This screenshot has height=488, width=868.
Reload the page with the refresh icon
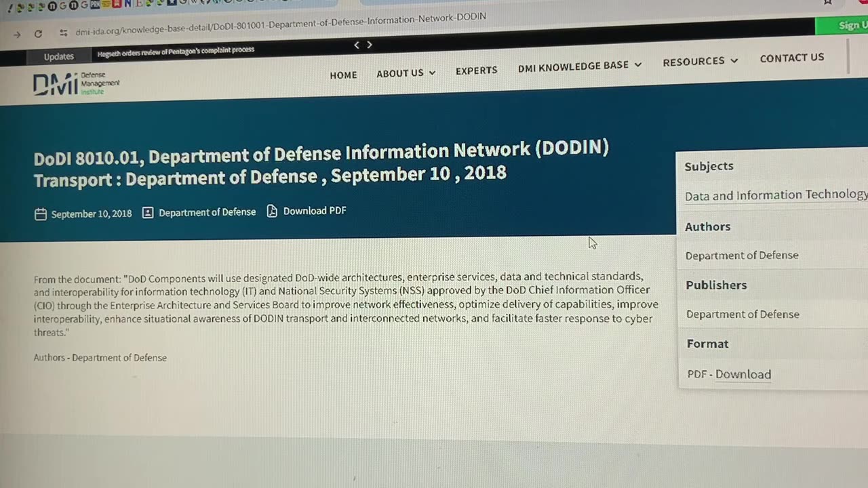[38, 34]
